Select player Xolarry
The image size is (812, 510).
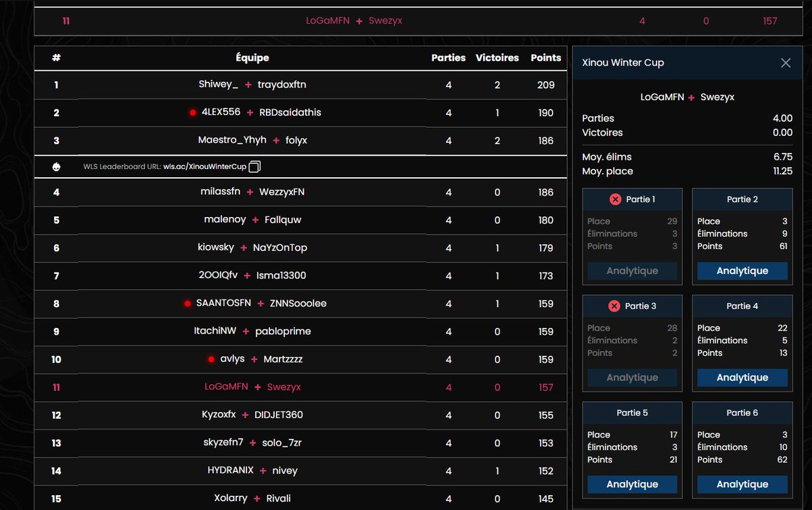pos(231,499)
